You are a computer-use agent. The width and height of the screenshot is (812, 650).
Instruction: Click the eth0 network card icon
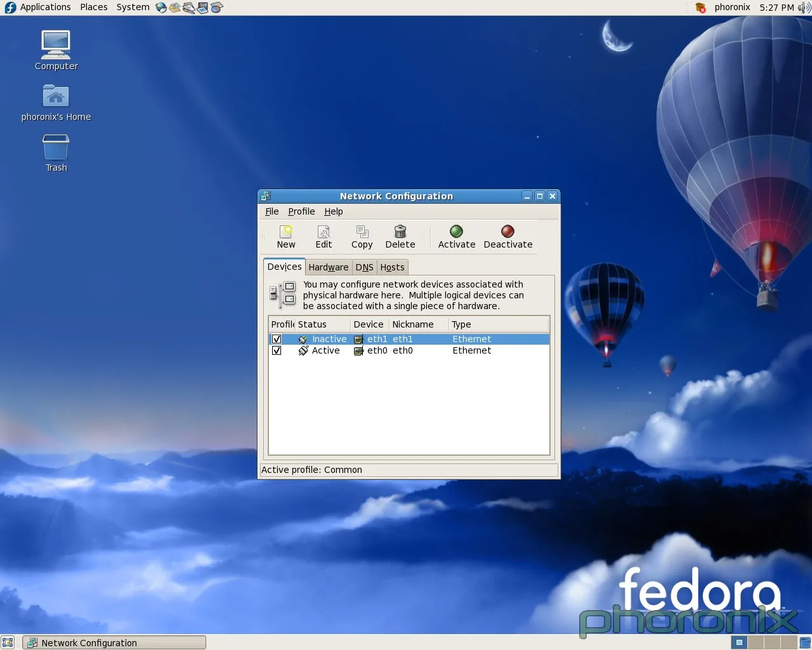tap(358, 351)
